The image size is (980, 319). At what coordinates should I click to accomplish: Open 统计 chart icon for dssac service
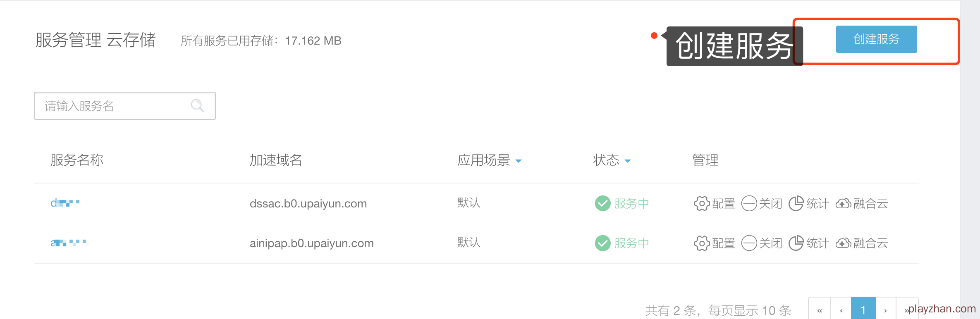(796, 203)
